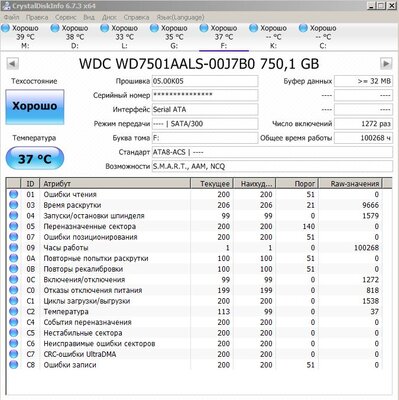
Task: Open the Справка menu
Action: [136, 17]
